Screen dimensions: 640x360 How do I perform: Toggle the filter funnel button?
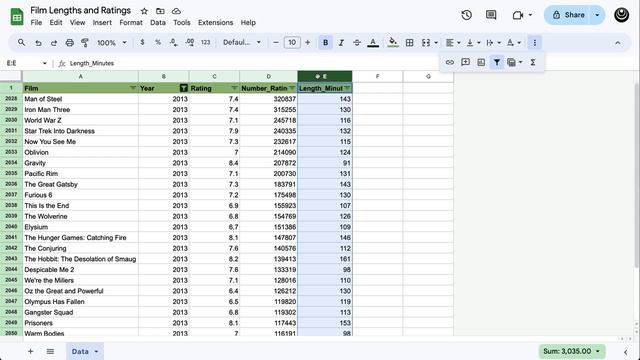tap(497, 62)
